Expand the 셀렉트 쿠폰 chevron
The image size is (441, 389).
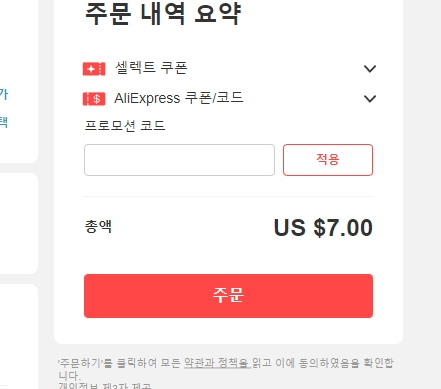pyautogui.click(x=370, y=69)
